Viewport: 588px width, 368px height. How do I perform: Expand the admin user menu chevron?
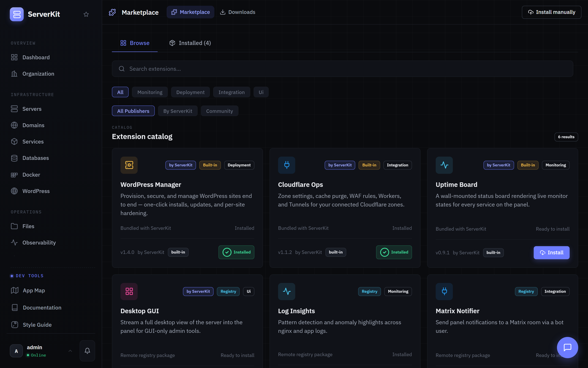[x=70, y=351]
